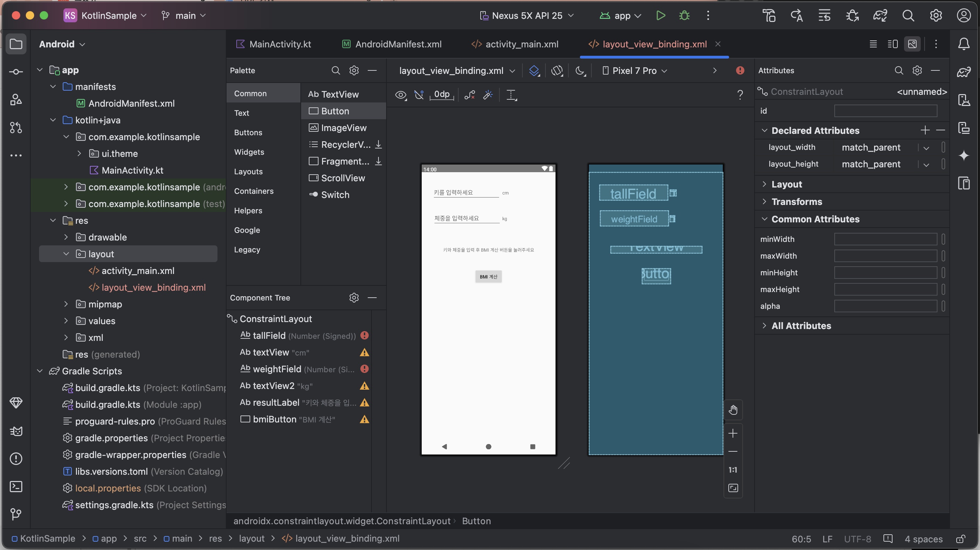Toggle view options eye icon in design toolbar
Viewport: 980px width, 550px height.
[x=400, y=95]
